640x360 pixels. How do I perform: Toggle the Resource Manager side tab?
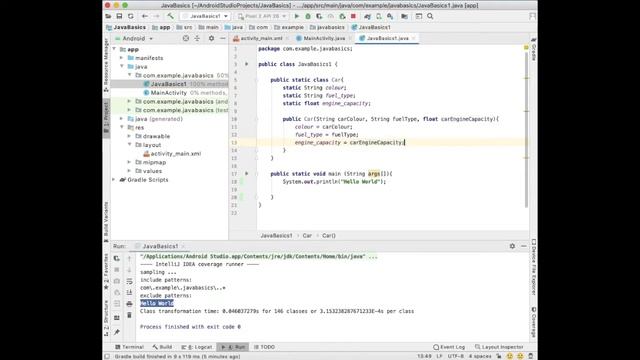point(106,64)
